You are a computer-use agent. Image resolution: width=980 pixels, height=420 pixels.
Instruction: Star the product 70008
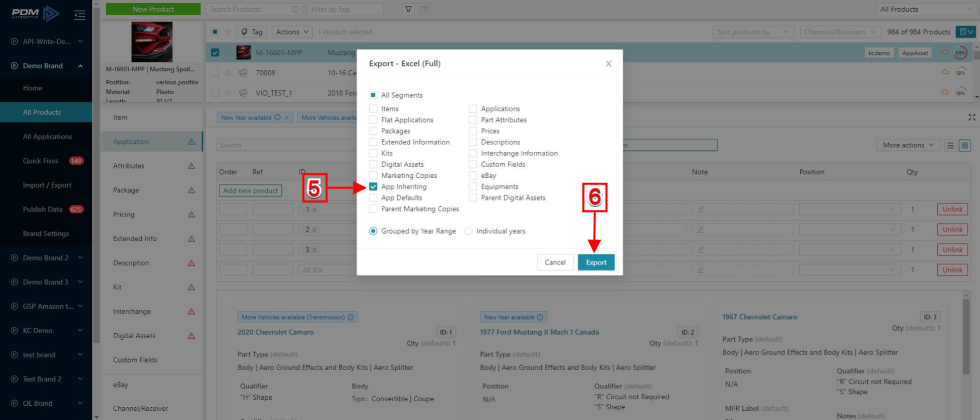(x=228, y=73)
